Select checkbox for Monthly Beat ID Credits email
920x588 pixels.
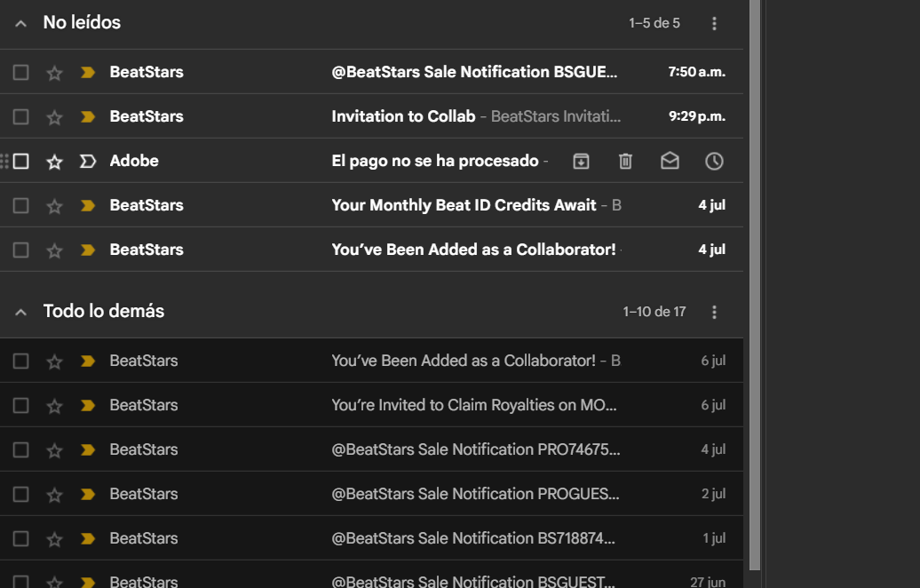pyautogui.click(x=20, y=205)
